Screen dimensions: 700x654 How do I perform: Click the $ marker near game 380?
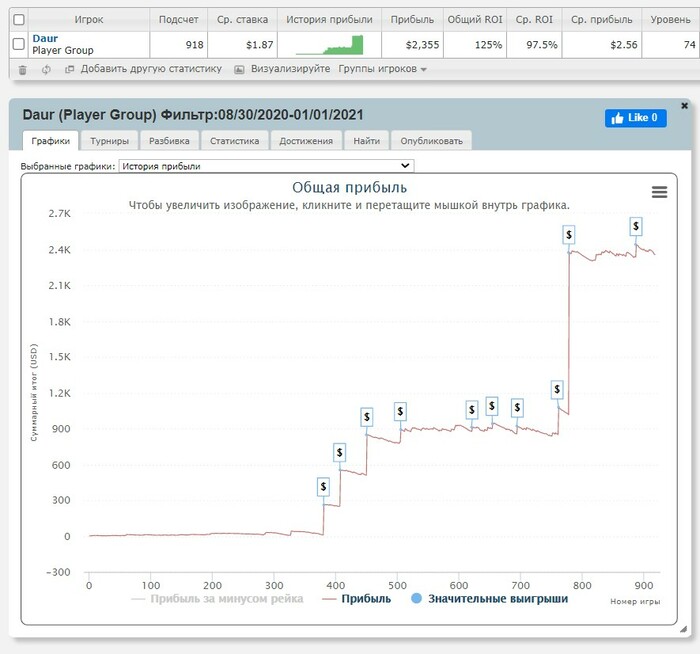coord(323,487)
